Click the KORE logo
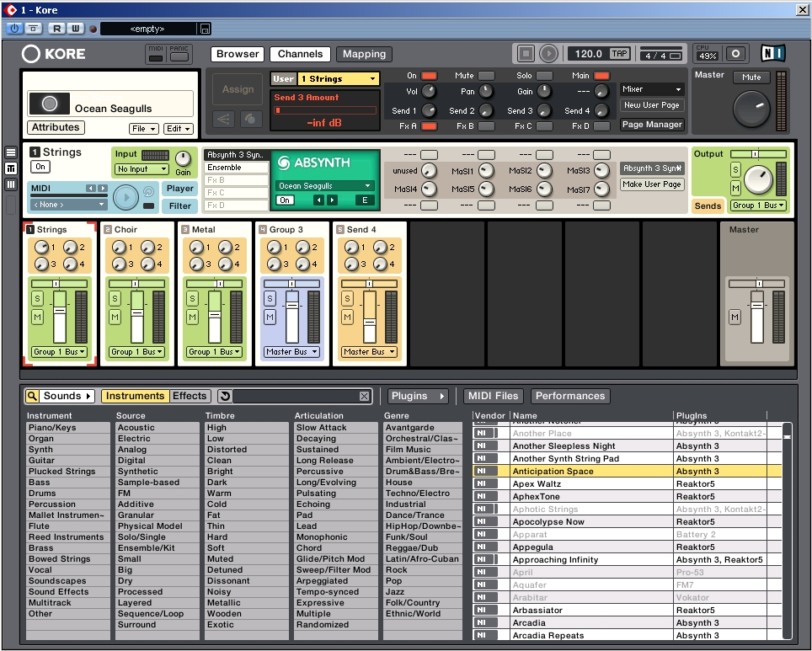 click(x=53, y=54)
